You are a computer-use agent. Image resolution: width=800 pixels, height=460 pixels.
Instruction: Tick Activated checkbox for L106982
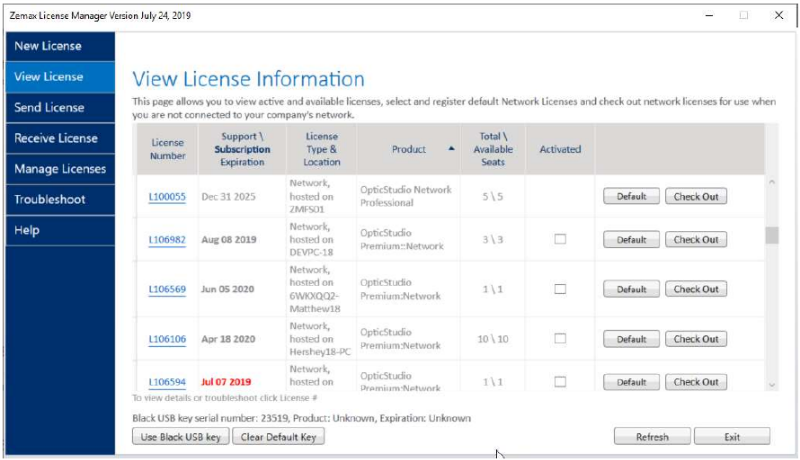tap(560, 239)
